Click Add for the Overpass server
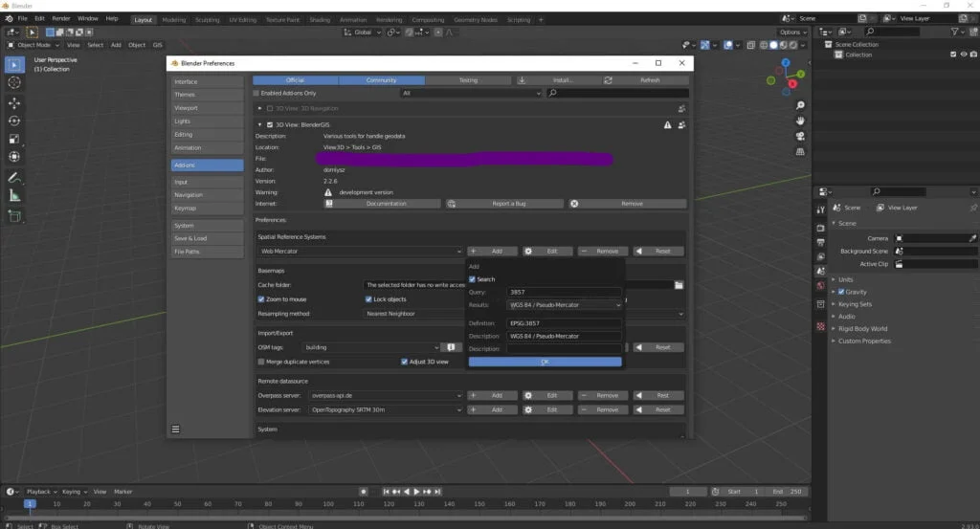This screenshot has width=980, height=529. coord(493,395)
